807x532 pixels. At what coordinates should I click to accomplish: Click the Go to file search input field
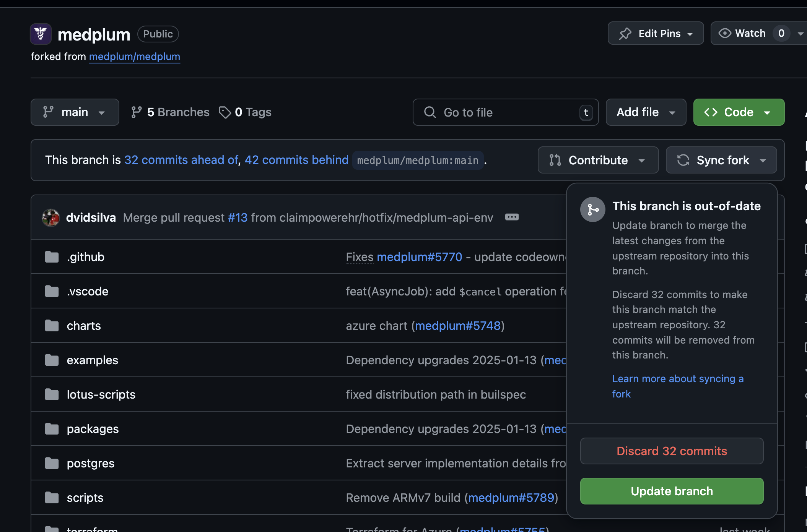coord(505,112)
